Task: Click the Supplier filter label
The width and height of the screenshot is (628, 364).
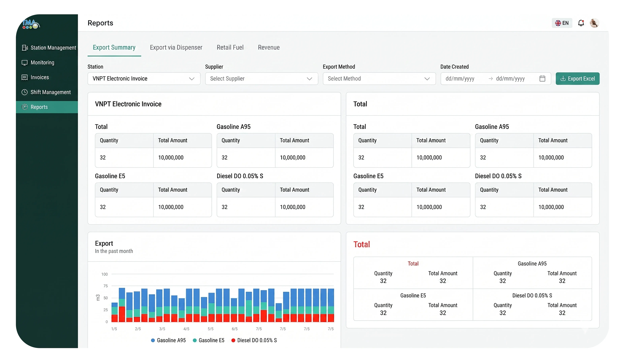Action: (214, 67)
